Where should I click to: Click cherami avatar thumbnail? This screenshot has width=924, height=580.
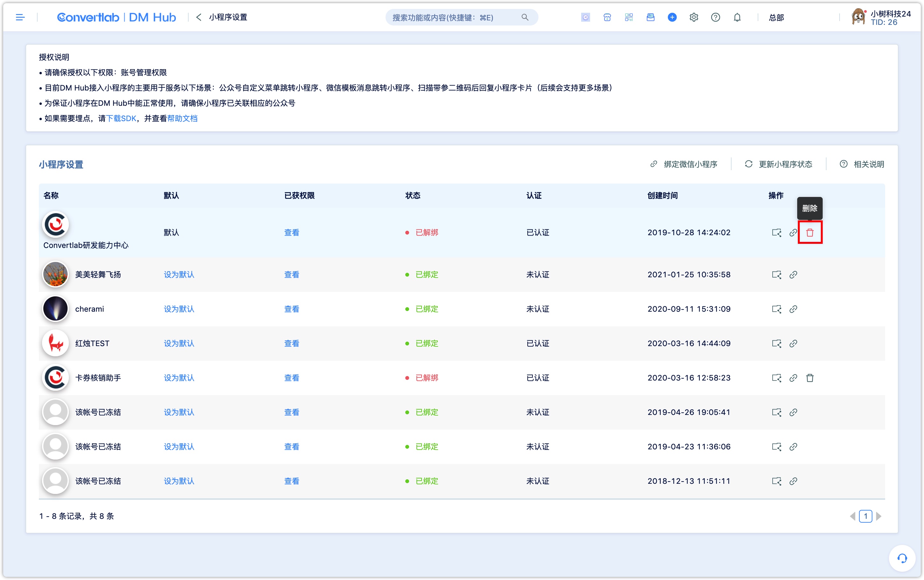[x=55, y=309]
